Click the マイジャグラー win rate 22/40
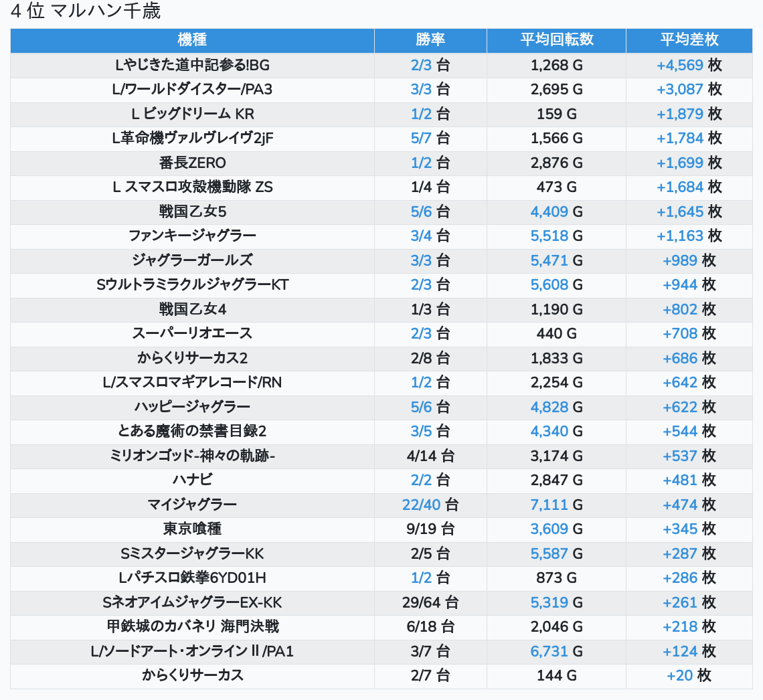Viewport: 763px width, 700px height. [x=422, y=505]
